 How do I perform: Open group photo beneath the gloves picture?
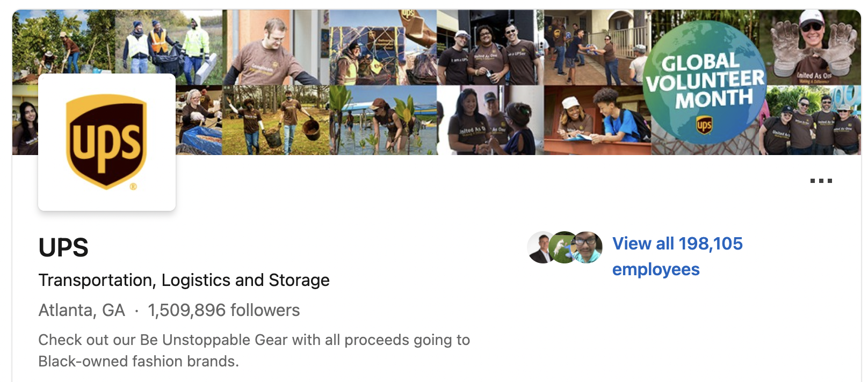point(814,120)
